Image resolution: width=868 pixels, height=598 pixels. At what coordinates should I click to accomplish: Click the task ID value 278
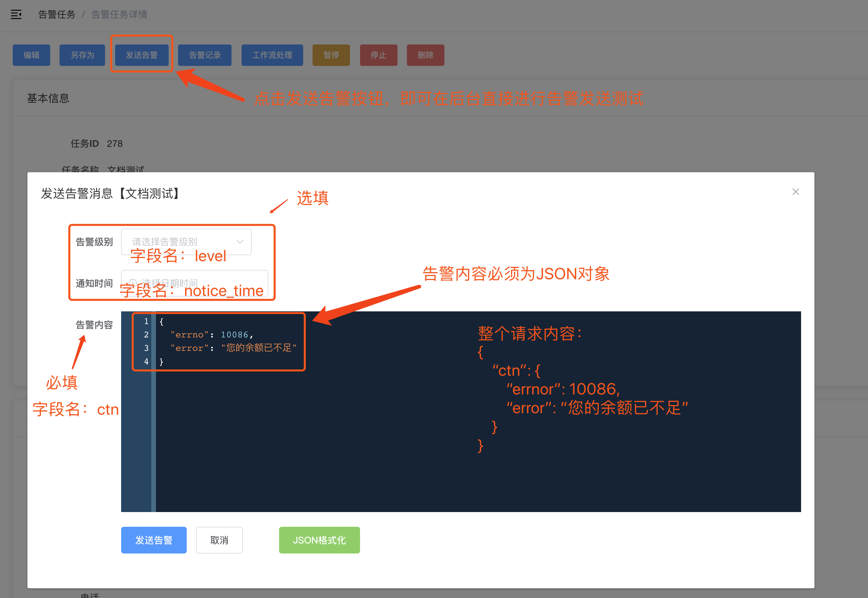(115, 143)
